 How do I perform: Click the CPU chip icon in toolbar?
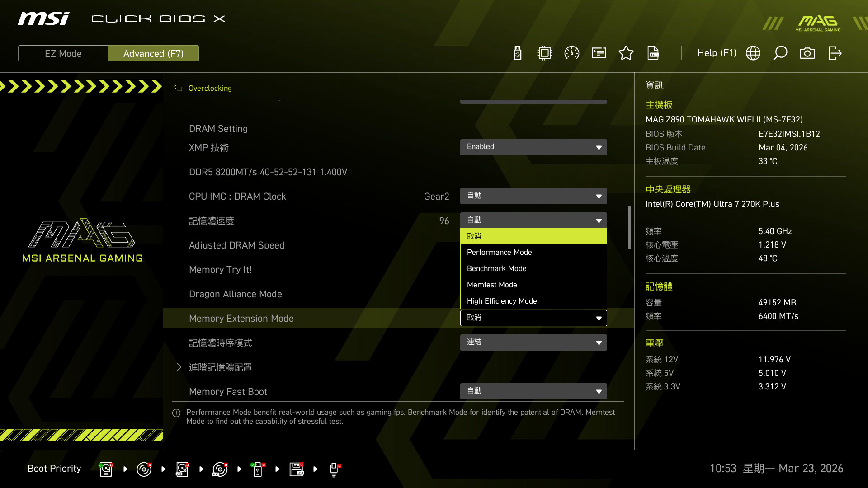point(545,53)
